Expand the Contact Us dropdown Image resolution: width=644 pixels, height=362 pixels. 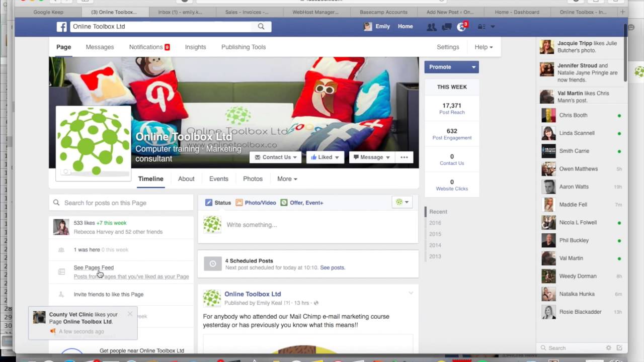275,157
